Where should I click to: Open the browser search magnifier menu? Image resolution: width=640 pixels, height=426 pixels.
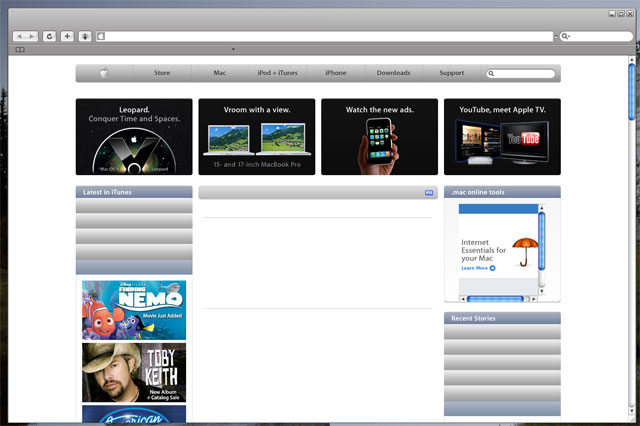[565, 36]
